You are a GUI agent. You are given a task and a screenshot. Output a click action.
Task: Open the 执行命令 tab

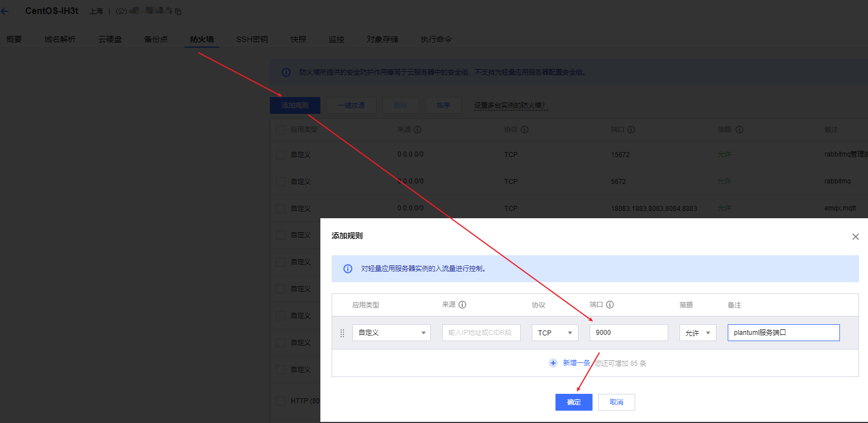coord(437,39)
